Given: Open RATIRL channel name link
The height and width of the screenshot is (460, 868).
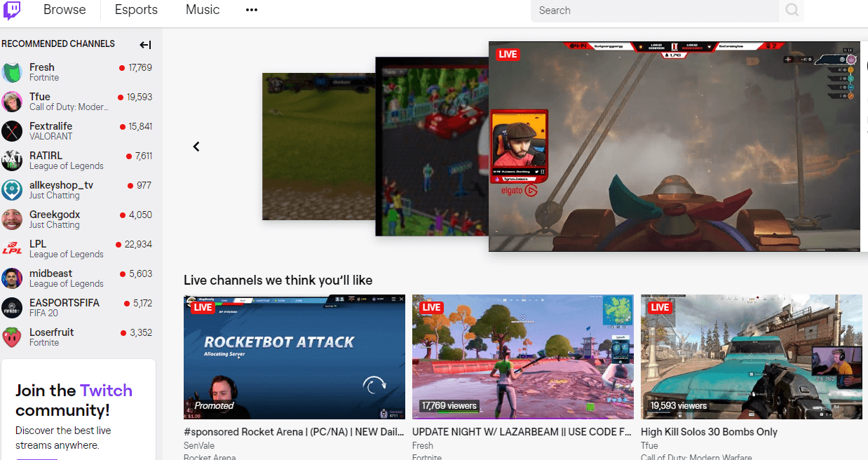Looking at the screenshot, I should point(46,156).
